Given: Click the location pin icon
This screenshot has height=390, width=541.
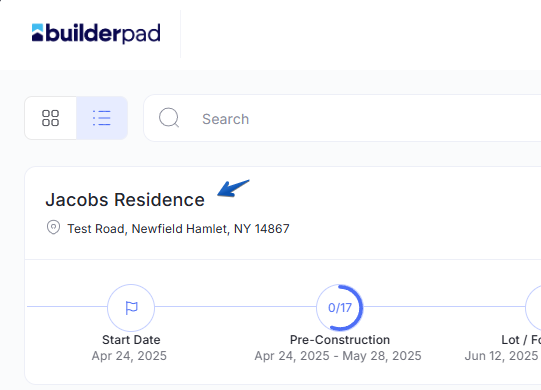Looking at the screenshot, I should tap(53, 228).
